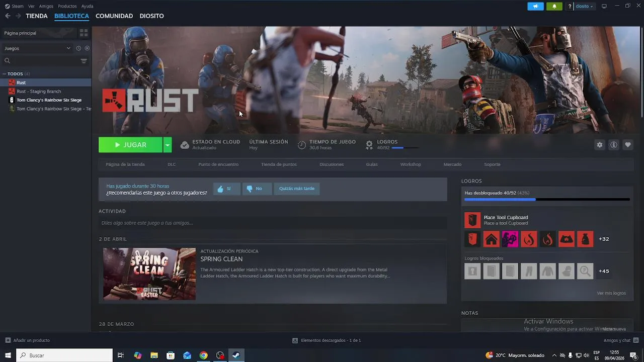Show the +32 more unlocked achievements
644x362 pixels.
point(604,239)
